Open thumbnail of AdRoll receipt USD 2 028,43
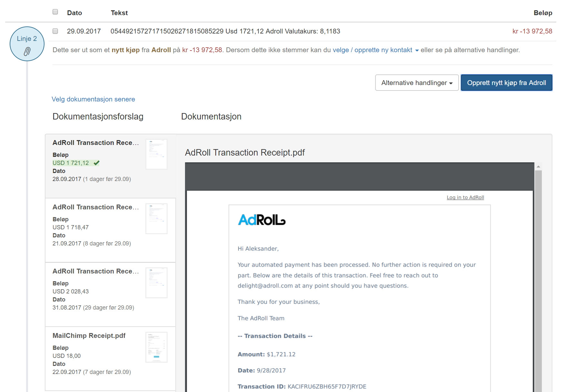This screenshot has width=565, height=392. click(156, 283)
